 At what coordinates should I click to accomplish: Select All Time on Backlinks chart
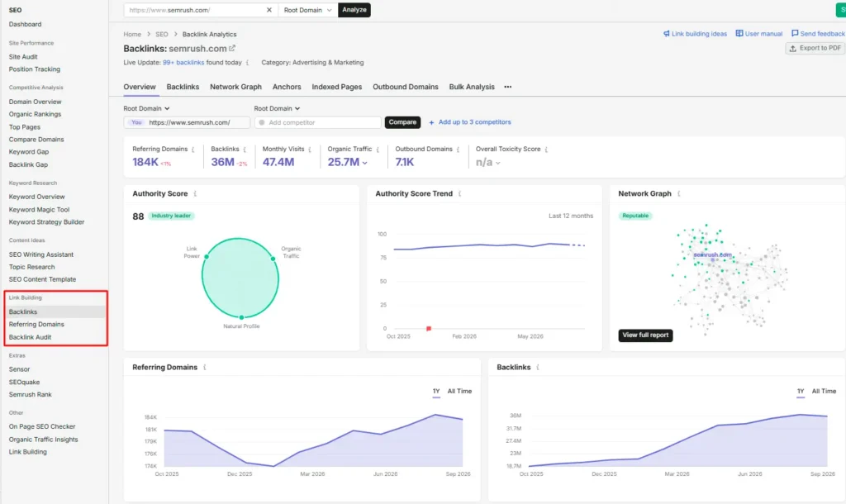tap(824, 392)
